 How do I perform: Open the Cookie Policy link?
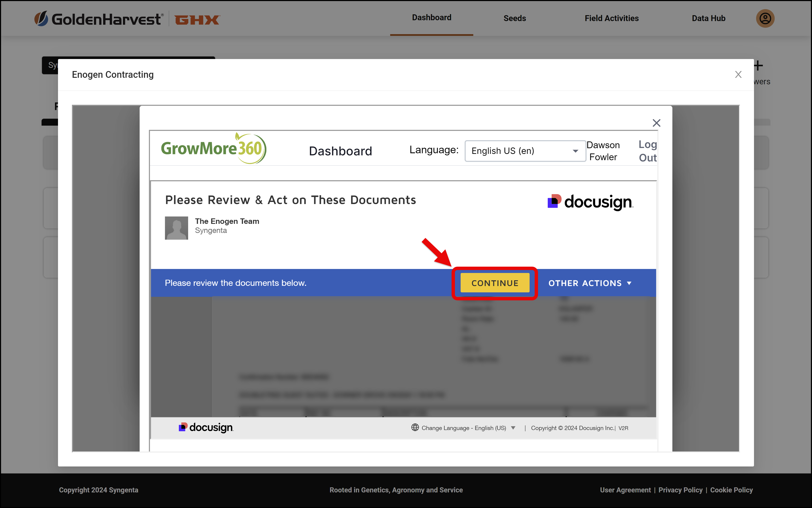click(731, 490)
